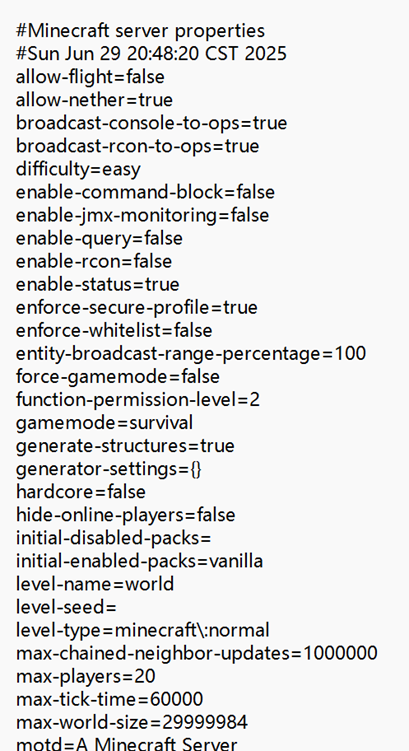Click the max-tick-time=60000 line

(109, 699)
